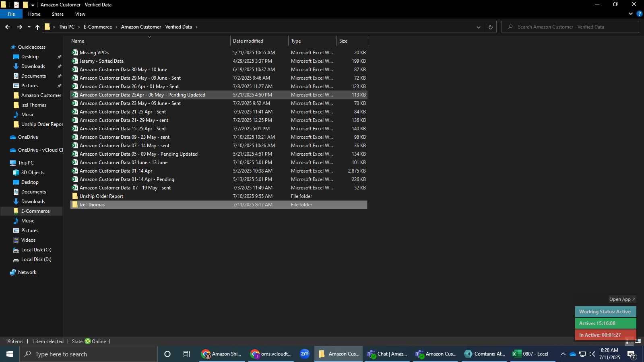Open Network in navigation pane
Screen dimensions: 644x362
click(x=27, y=272)
